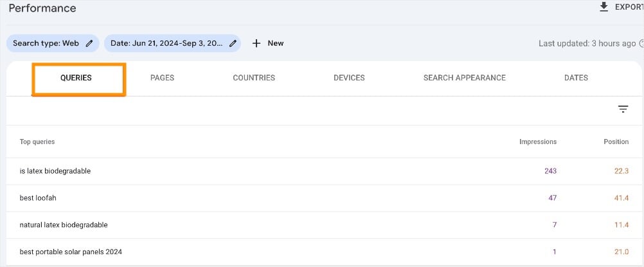Edit the Search type: Web filter pencil
This screenshot has height=267, width=644.
(89, 43)
